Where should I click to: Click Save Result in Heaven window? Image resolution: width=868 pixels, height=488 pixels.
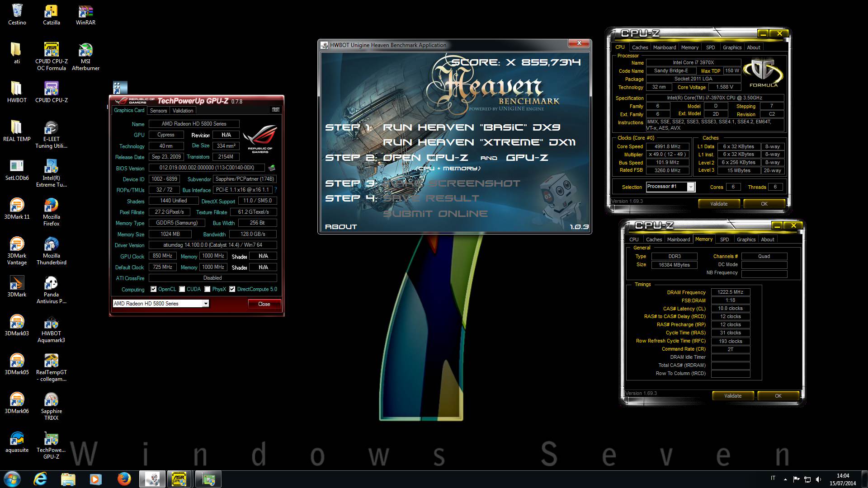431,198
